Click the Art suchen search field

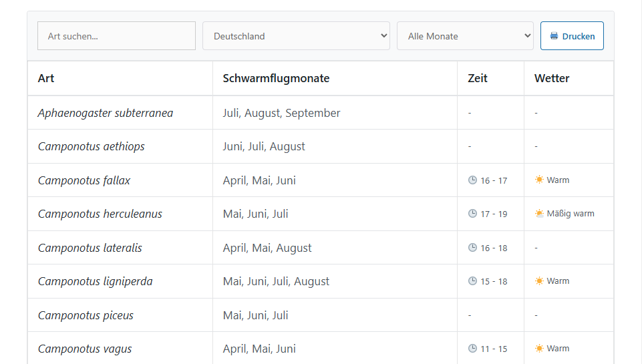tap(116, 36)
